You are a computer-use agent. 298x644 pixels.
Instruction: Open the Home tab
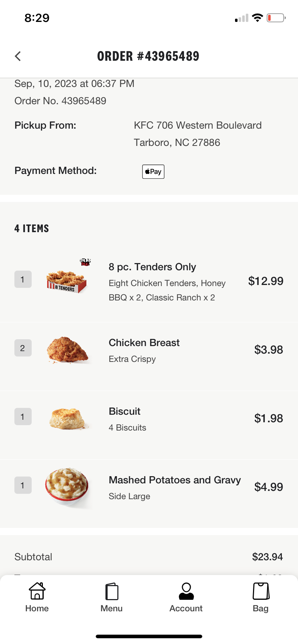coord(37,597)
